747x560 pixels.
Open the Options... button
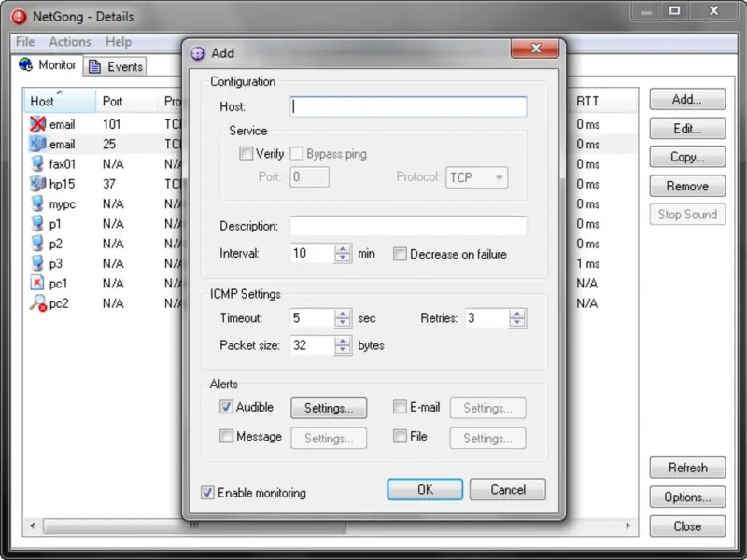point(687,497)
